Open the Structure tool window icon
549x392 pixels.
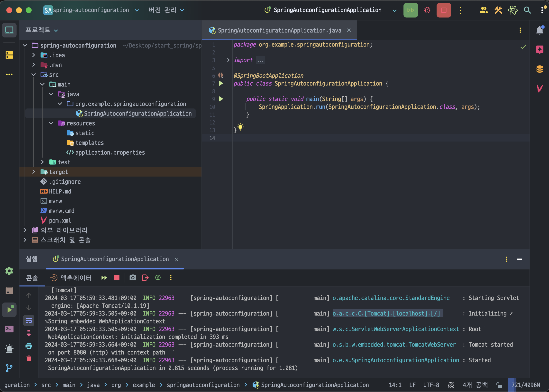tap(9, 55)
